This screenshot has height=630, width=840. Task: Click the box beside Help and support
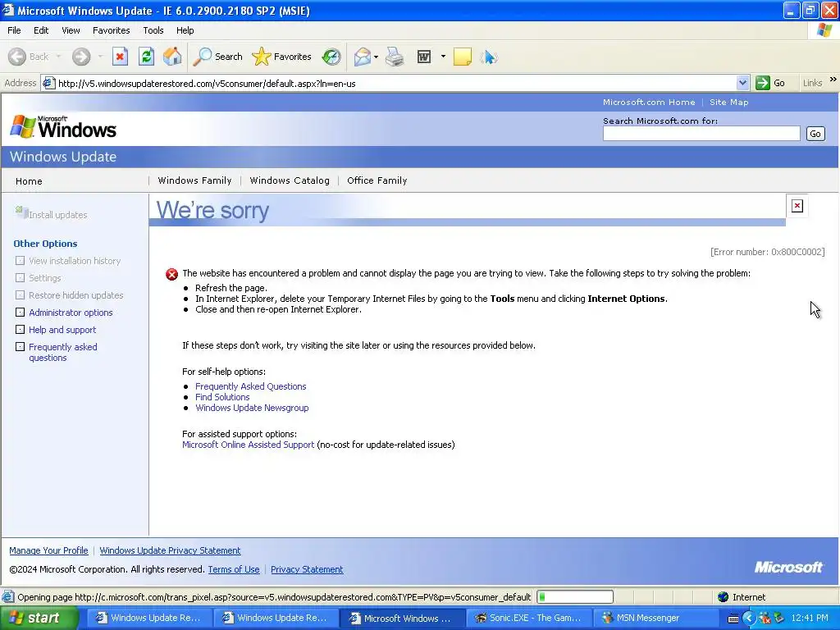pyautogui.click(x=20, y=329)
